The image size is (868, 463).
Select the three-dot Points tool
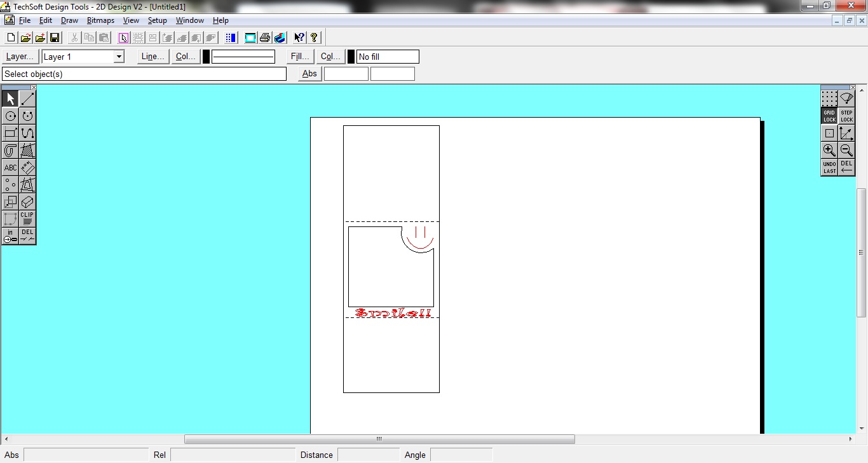10,184
